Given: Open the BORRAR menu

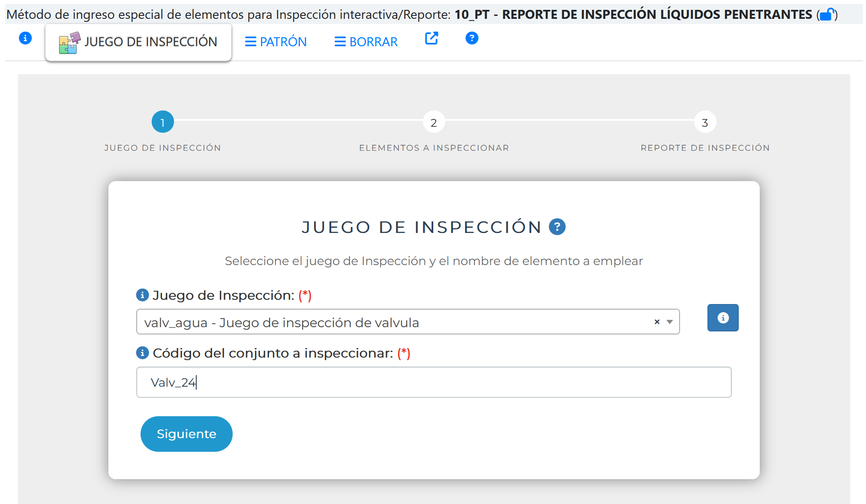Looking at the screenshot, I should coord(366,42).
